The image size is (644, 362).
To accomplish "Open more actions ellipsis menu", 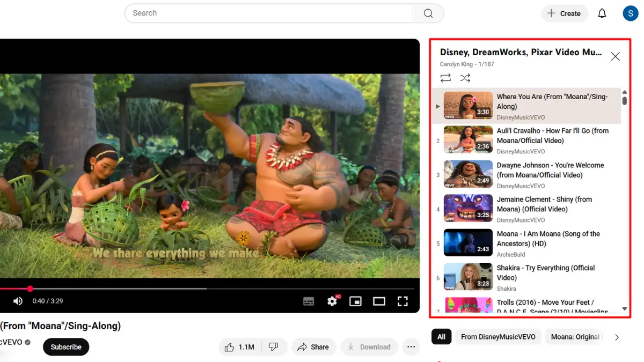I will 411,347.
